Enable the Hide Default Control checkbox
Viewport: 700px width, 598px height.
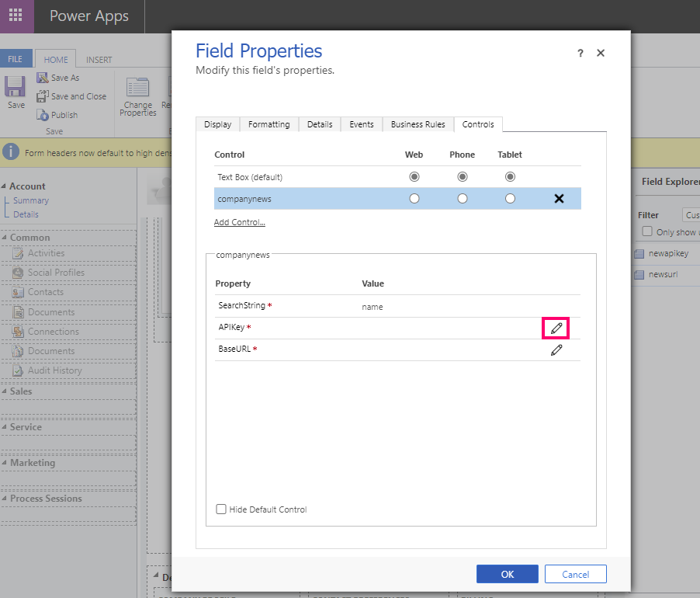click(x=221, y=509)
